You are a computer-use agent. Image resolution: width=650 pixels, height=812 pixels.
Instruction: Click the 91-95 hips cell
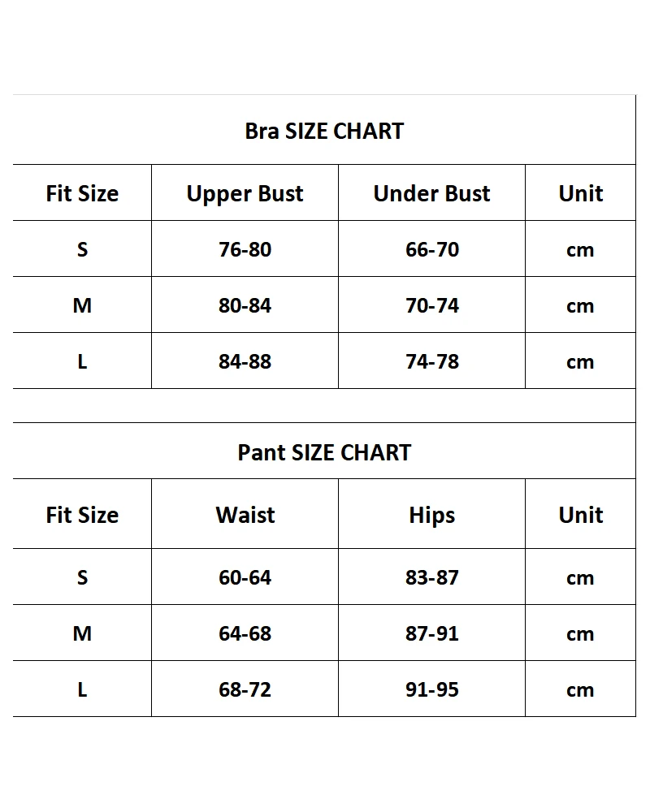pyautogui.click(x=431, y=689)
